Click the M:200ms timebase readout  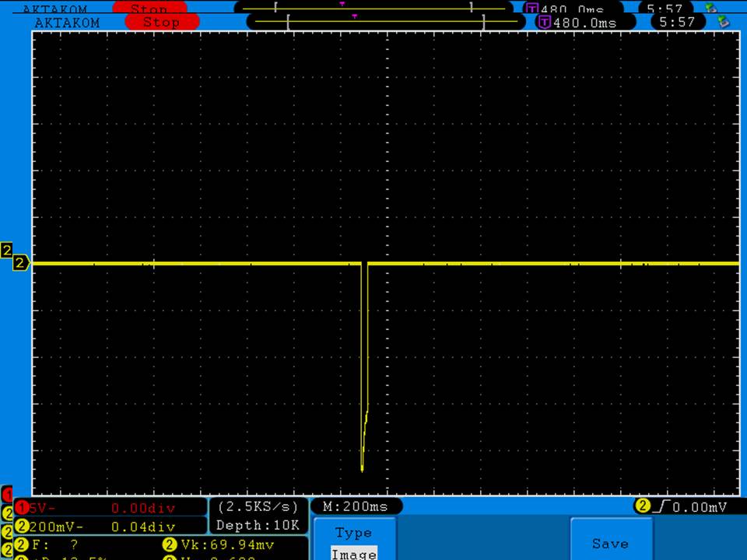tap(356, 507)
